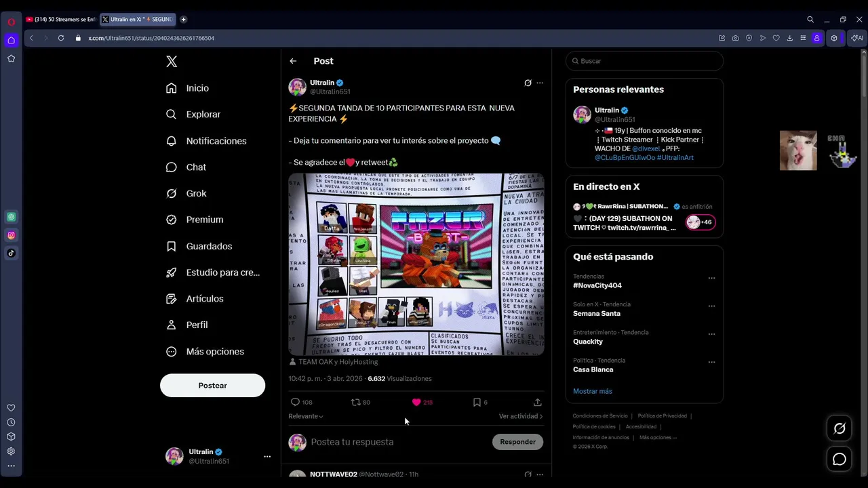
Task: Open Notificaciones in the X sidebar
Action: click(206, 141)
